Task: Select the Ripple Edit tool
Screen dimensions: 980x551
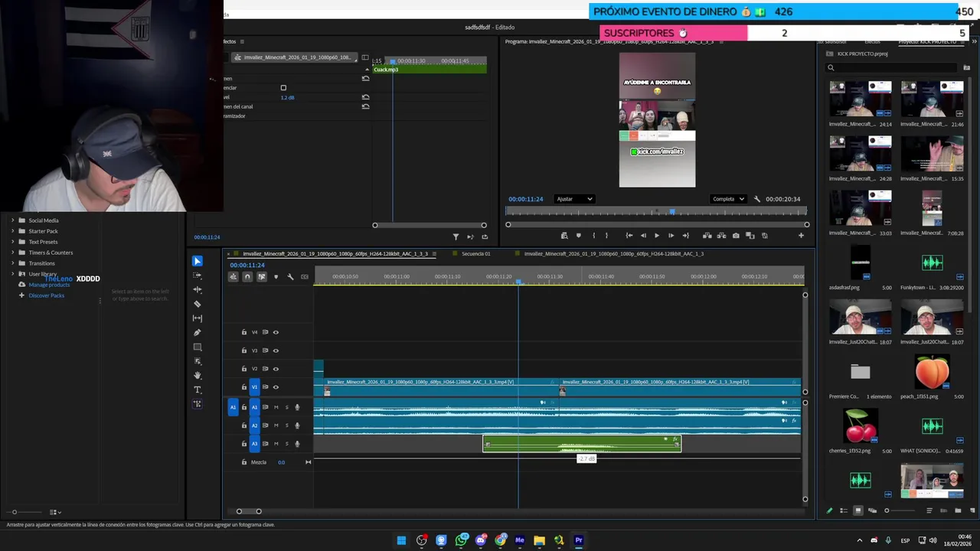Action: click(198, 289)
